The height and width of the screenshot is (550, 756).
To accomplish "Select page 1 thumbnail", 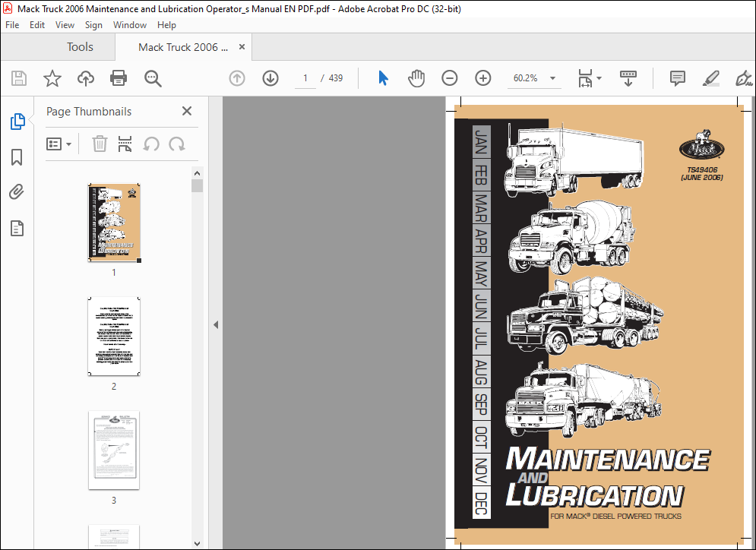I will pyautogui.click(x=114, y=223).
